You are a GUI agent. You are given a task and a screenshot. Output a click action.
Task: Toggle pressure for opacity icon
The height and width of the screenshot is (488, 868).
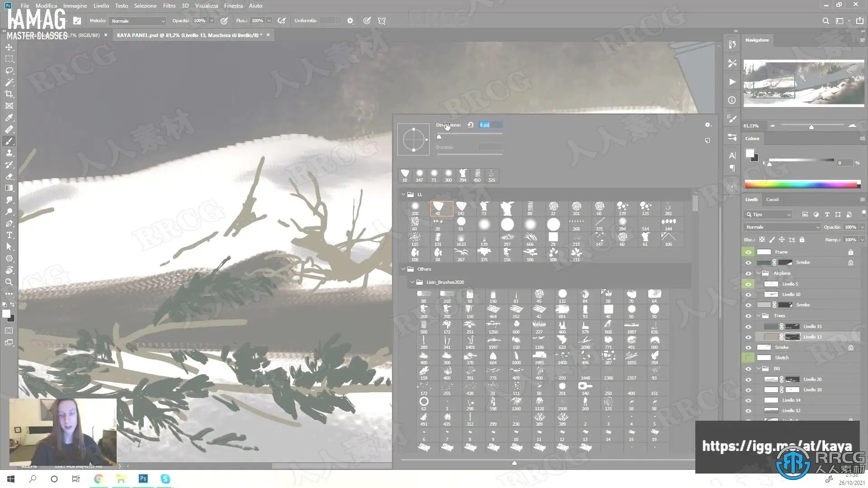click(x=224, y=21)
